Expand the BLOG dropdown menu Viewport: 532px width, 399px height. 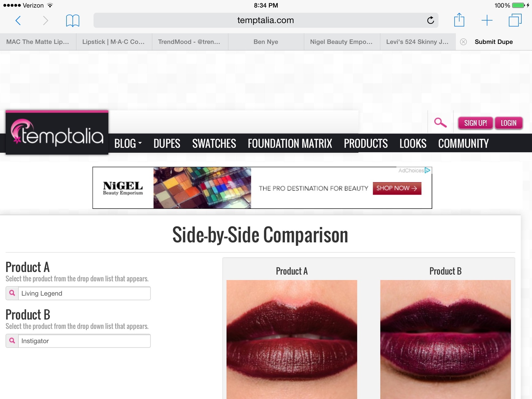tap(128, 143)
